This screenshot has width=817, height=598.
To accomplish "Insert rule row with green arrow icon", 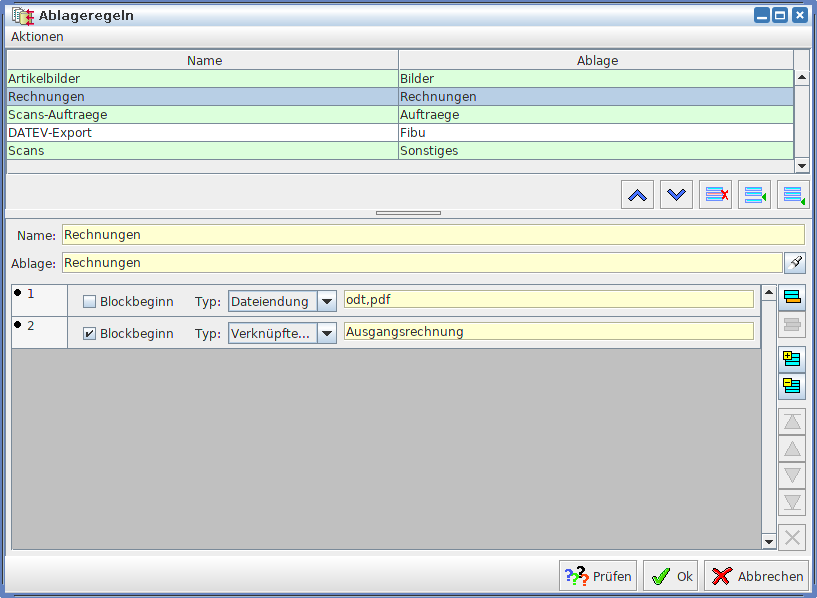I will click(x=754, y=195).
